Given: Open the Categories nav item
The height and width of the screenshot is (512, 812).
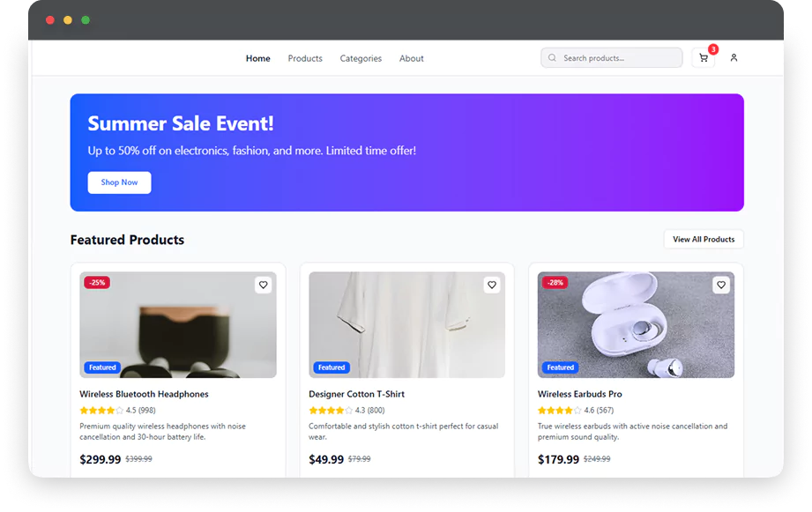Looking at the screenshot, I should pyautogui.click(x=361, y=58).
